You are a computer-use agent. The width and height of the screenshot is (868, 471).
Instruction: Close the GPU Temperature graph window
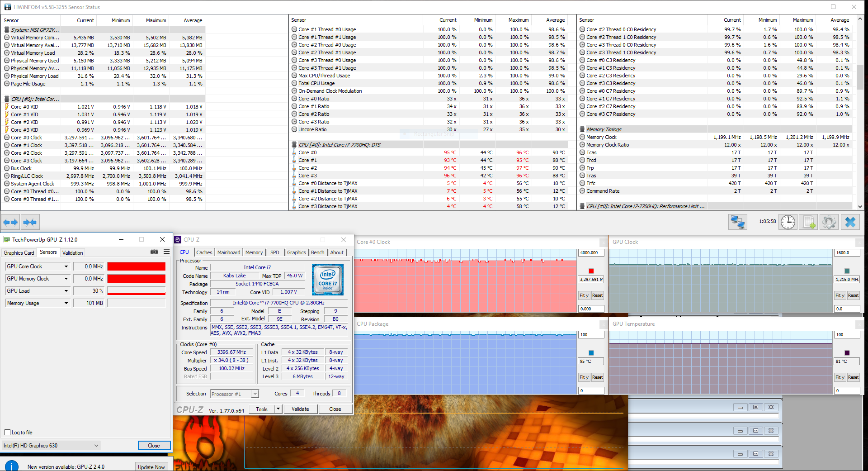pos(859,324)
